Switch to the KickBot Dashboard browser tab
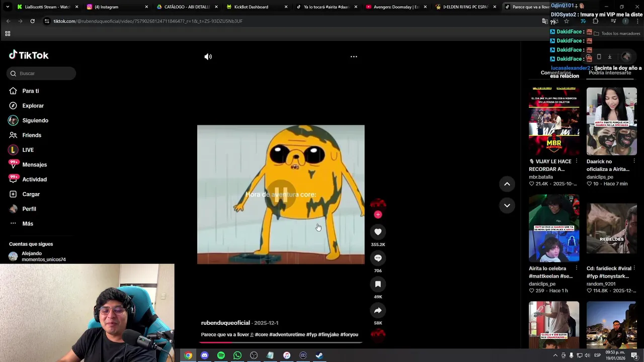This screenshot has width=644, height=362. (257, 7)
